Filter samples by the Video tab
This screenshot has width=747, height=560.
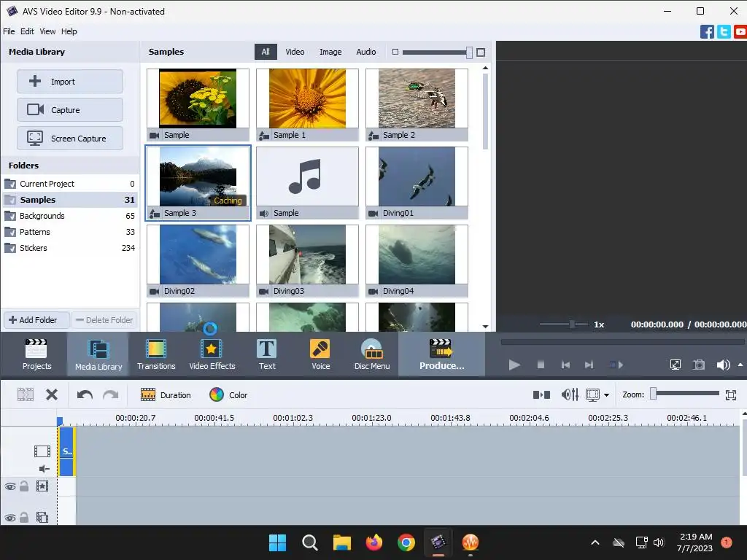295,52
